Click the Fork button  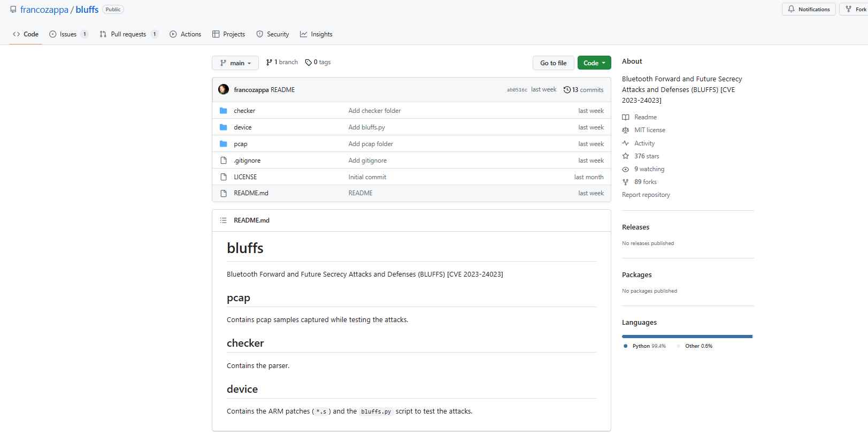click(x=855, y=9)
